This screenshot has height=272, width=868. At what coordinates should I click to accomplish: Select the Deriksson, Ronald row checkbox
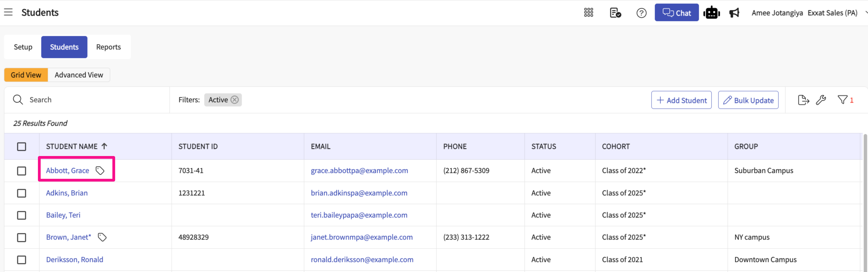click(22, 260)
